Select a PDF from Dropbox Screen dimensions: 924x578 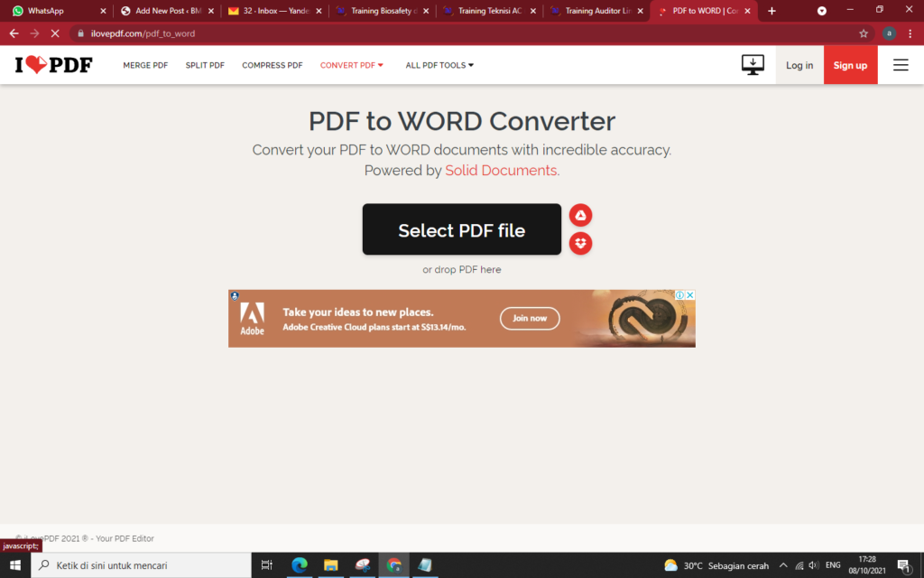[x=580, y=244]
